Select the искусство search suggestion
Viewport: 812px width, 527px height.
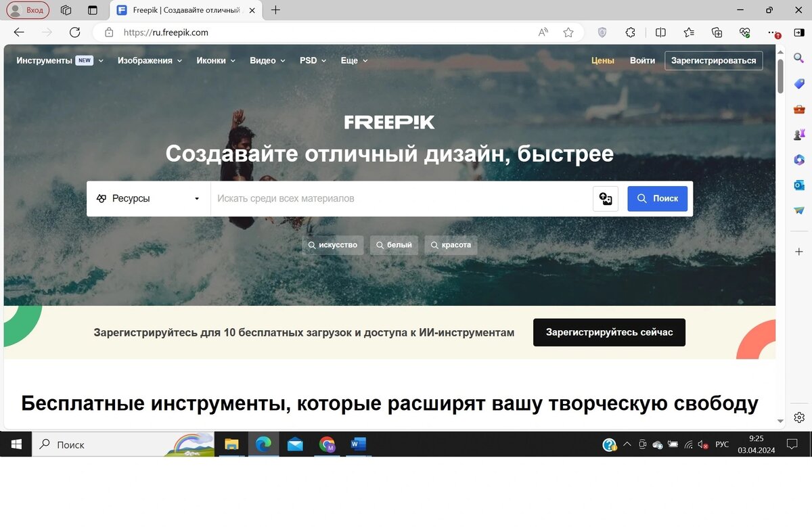point(332,245)
